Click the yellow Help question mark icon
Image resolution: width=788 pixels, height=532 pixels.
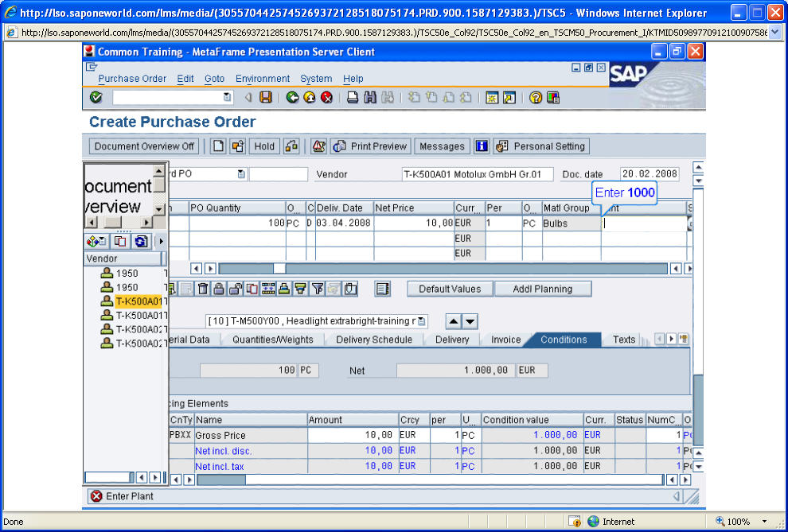pos(536,97)
